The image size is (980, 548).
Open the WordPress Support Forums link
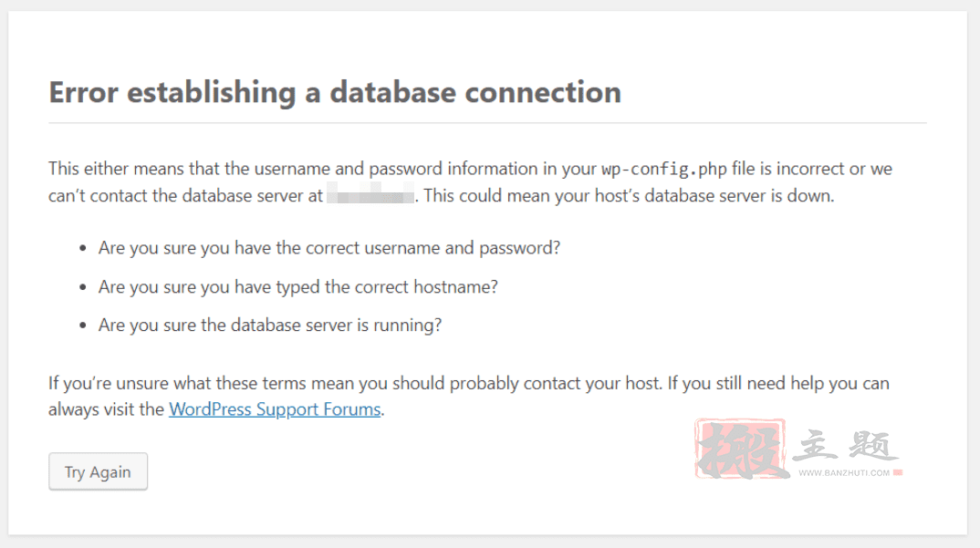[x=275, y=409]
